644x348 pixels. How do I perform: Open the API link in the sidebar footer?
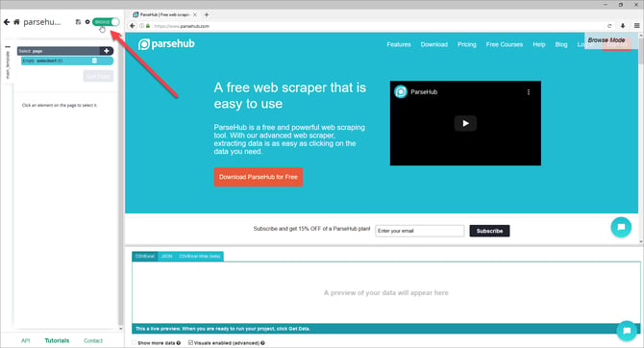coord(25,340)
